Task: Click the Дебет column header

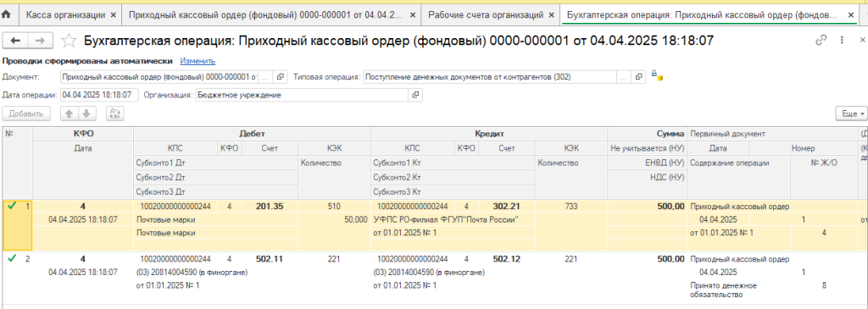Action: click(x=252, y=134)
